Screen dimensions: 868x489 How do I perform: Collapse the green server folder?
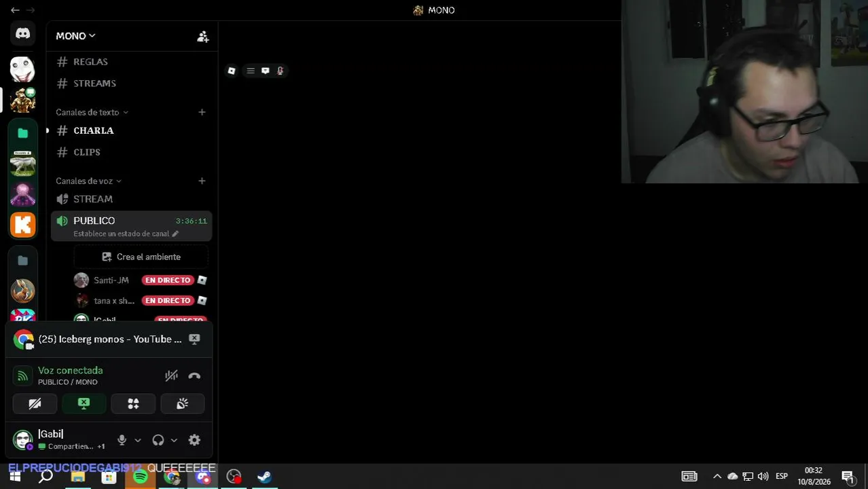22,133
